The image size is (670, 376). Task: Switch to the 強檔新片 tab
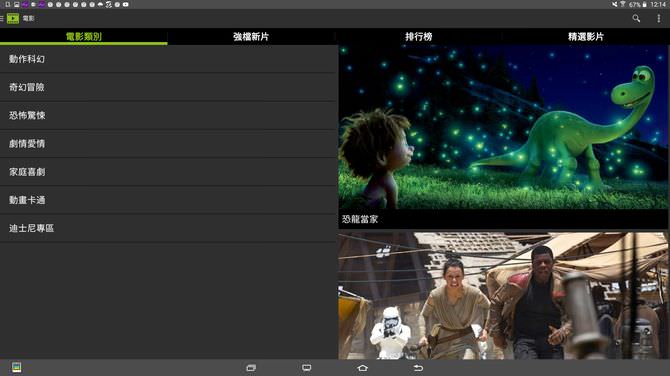(x=251, y=36)
